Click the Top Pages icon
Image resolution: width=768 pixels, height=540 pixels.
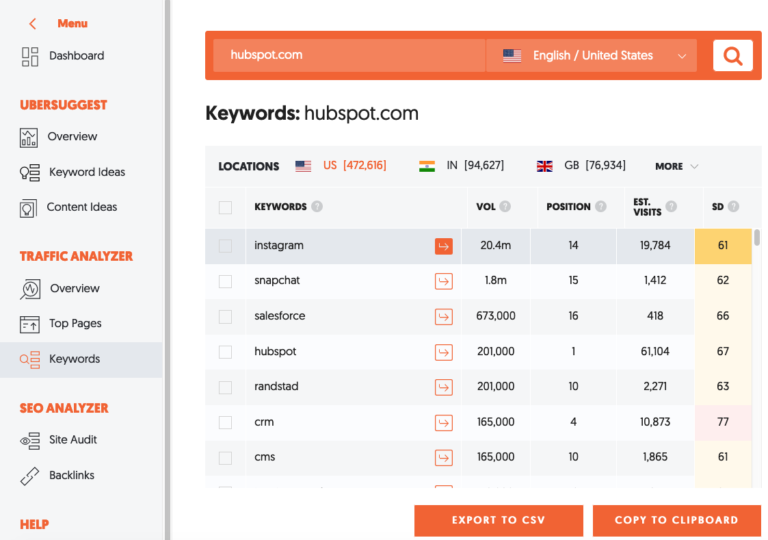tap(29, 324)
